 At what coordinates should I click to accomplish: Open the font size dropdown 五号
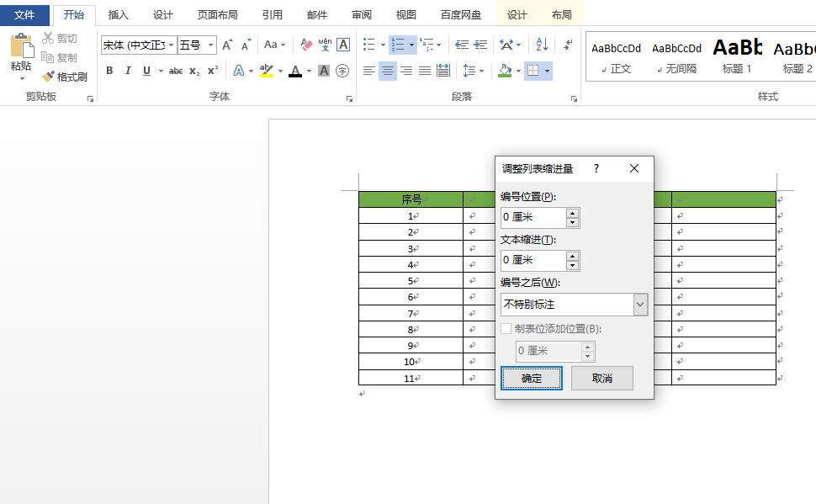pos(196,45)
